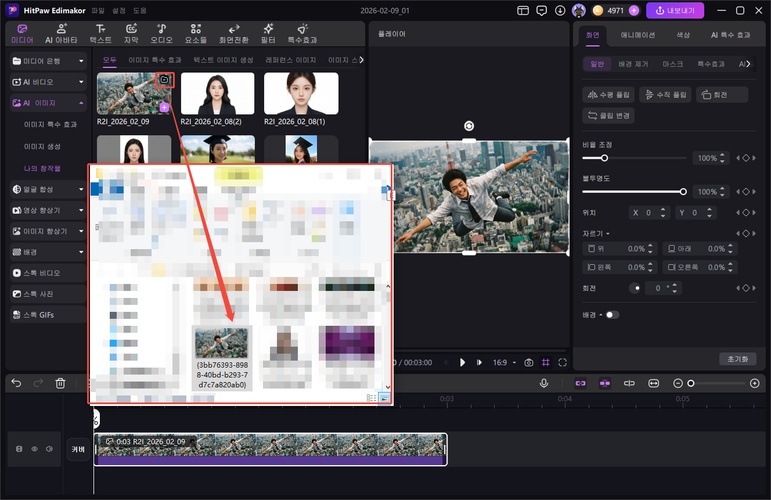The width and height of the screenshot is (771, 500).
Task: Toggle the 배경 (Background) switch
Action: [x=611, y=314]
